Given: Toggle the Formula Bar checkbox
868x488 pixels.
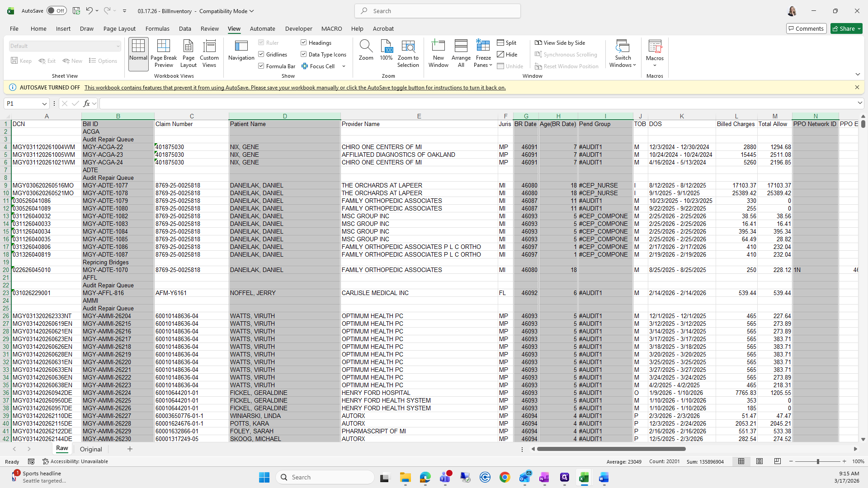Looking at the screenshot, I should click(261, 66).
